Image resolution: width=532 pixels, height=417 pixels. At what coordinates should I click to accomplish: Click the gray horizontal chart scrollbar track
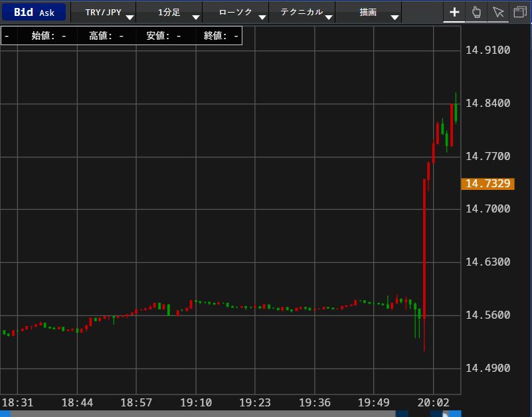(203, 414)
